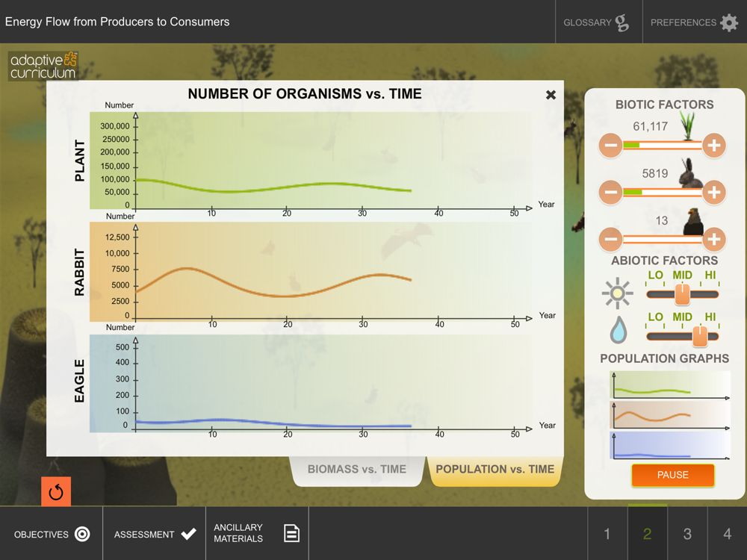Click the orange reset arrow icon
The width and height of the screenshot is (747, 560).
56,491
